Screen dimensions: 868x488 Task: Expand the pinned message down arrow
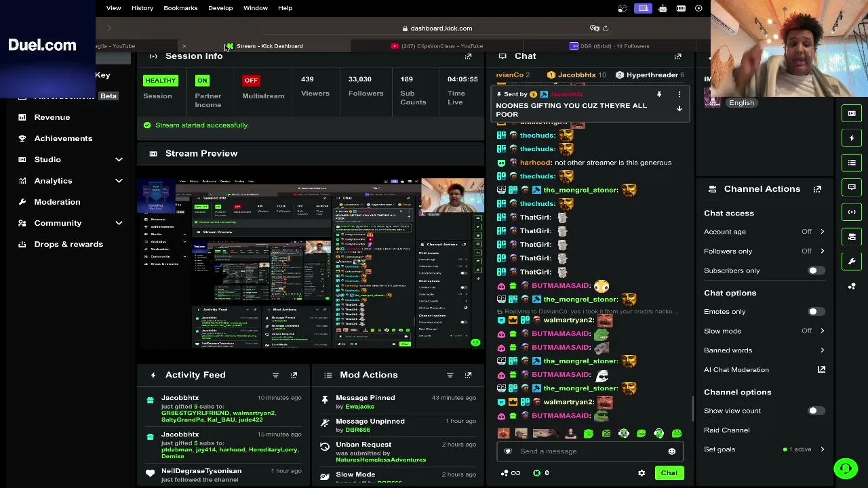[x=679, y=109]
